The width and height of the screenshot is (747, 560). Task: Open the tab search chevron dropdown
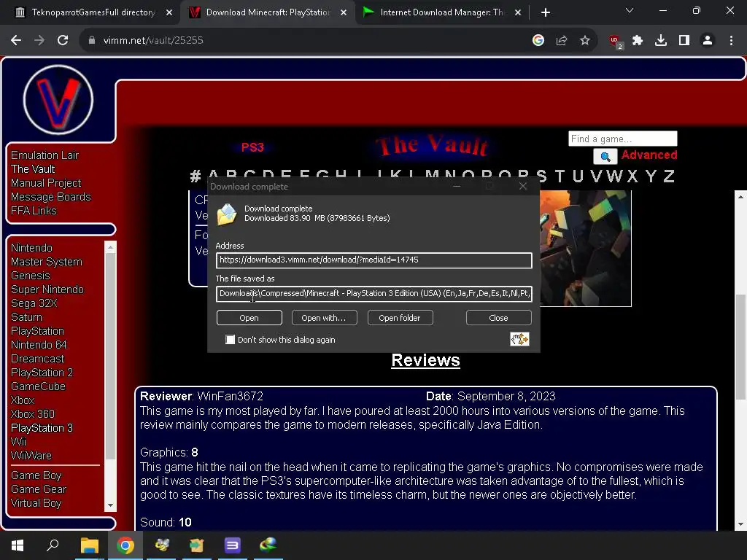pyautogui.click(x=630, y=10)
